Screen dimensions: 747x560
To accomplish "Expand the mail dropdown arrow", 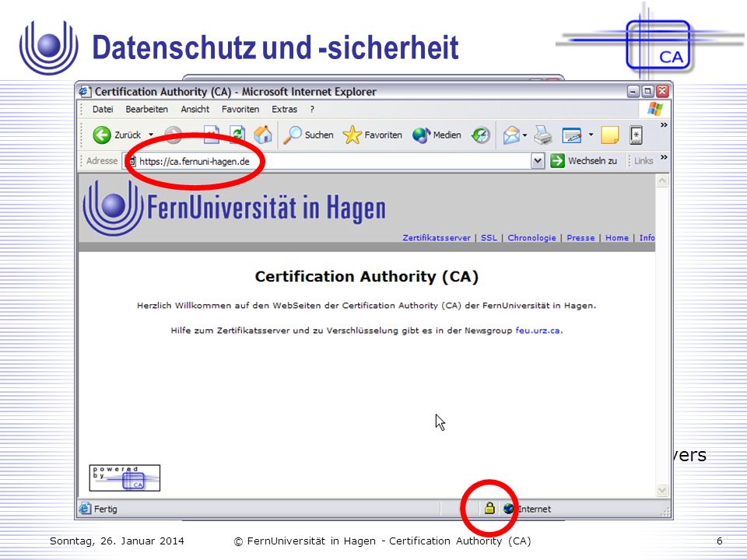I will 524,135.
